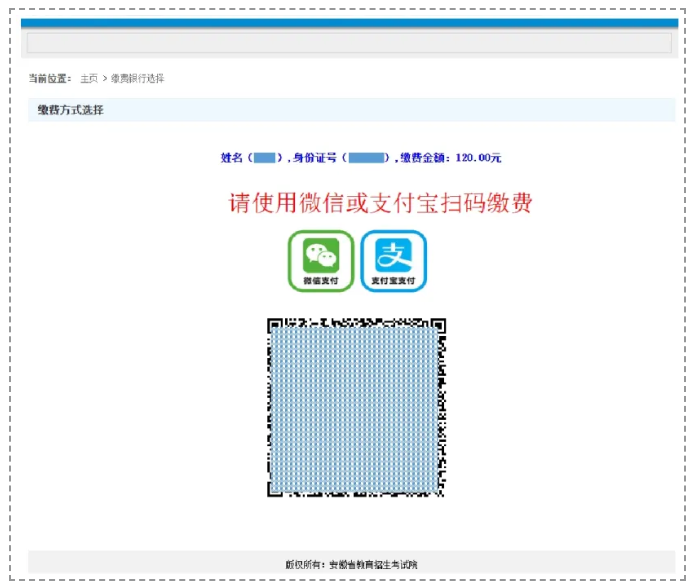Click the payment QR code image

tap(356, 407)
